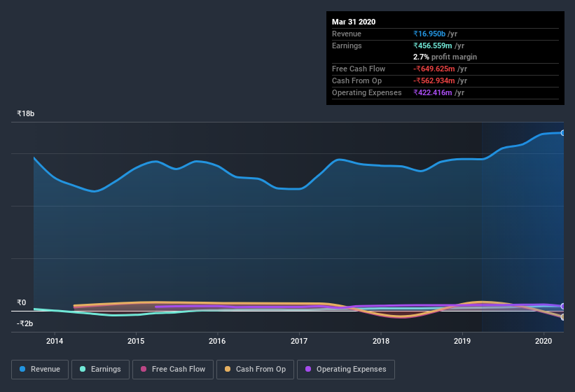Click the Free Cash Flow label in tooltip
This screenshot has width=575, height=392.
(x=359, y=69)
